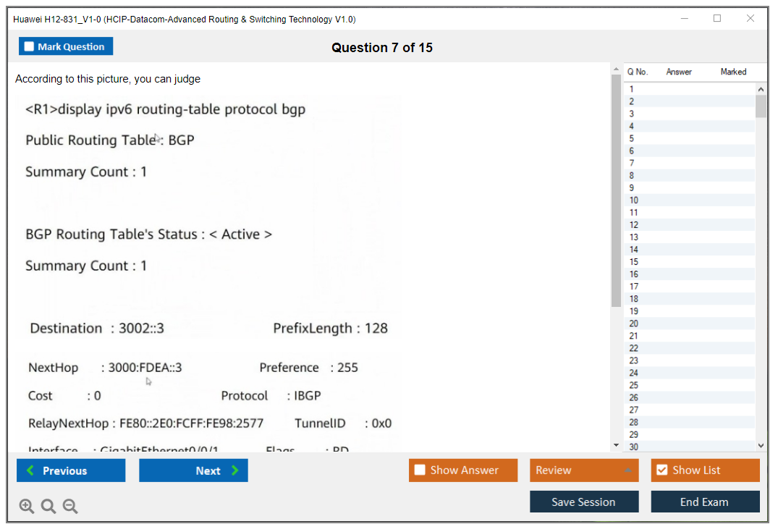The width and height of the screenshot is (778, 532).
Task: Uncheck the Show List checkbox
Action: click(x=661, y=470)
